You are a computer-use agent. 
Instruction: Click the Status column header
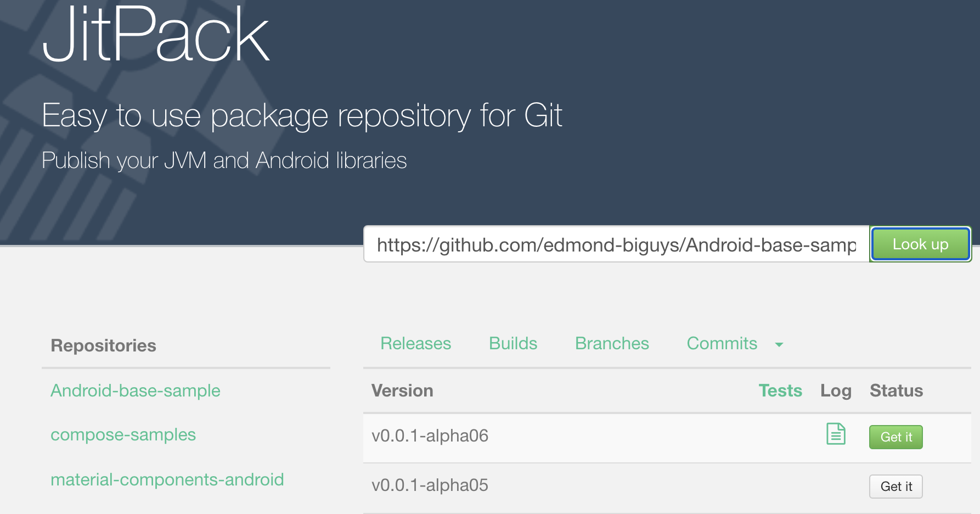click(x=896, y=390)
